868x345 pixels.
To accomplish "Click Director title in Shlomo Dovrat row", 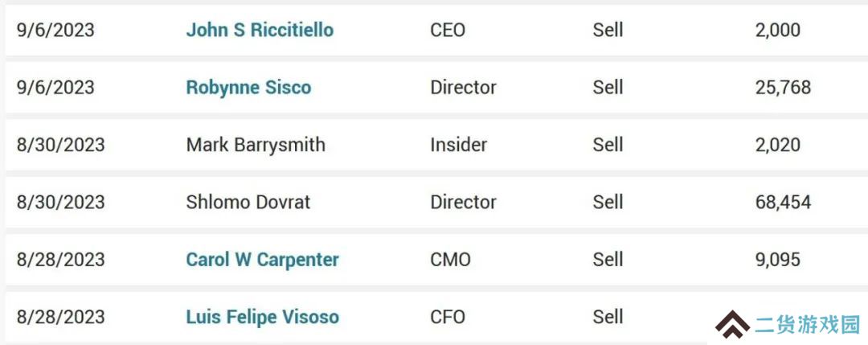I will click(x=464, y=202).
